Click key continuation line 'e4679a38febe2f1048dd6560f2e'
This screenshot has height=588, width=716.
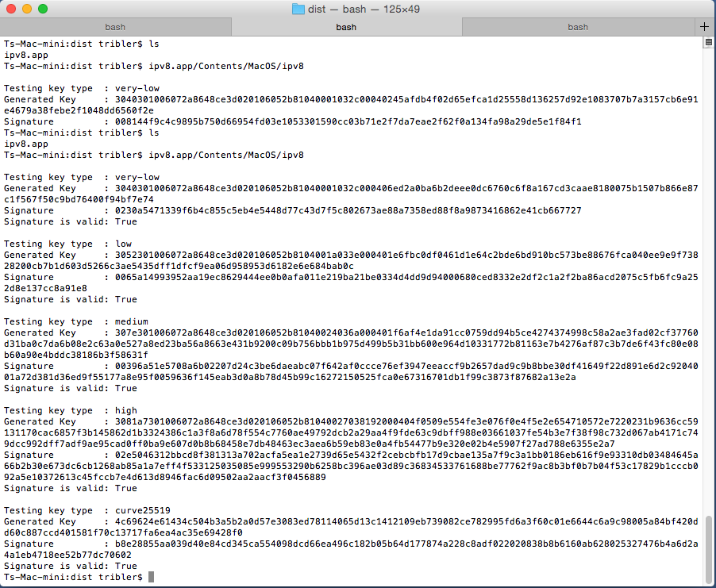pos(79,110)
